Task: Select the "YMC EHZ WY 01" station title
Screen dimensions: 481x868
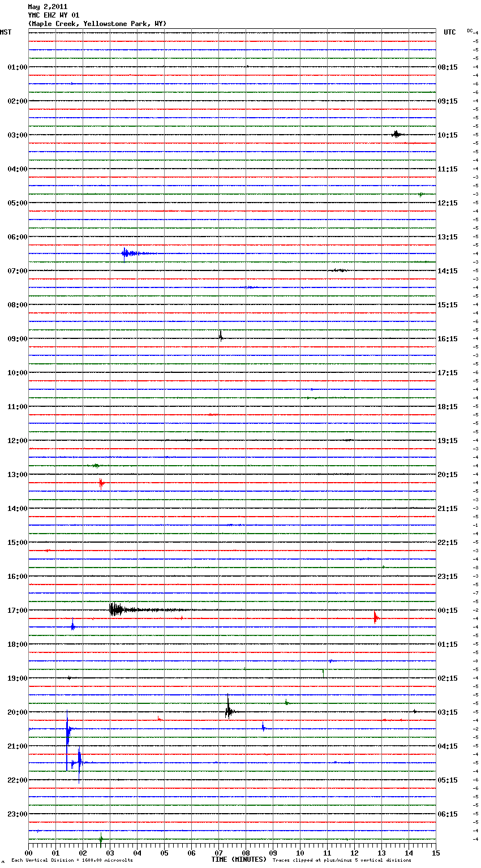Action: [54, 15]
